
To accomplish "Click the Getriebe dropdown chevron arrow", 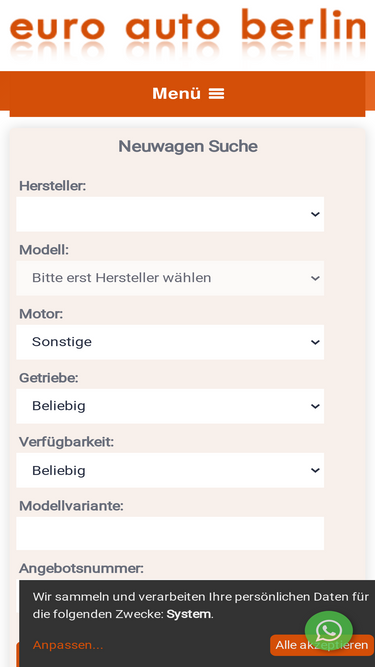I will pos(315,406).
